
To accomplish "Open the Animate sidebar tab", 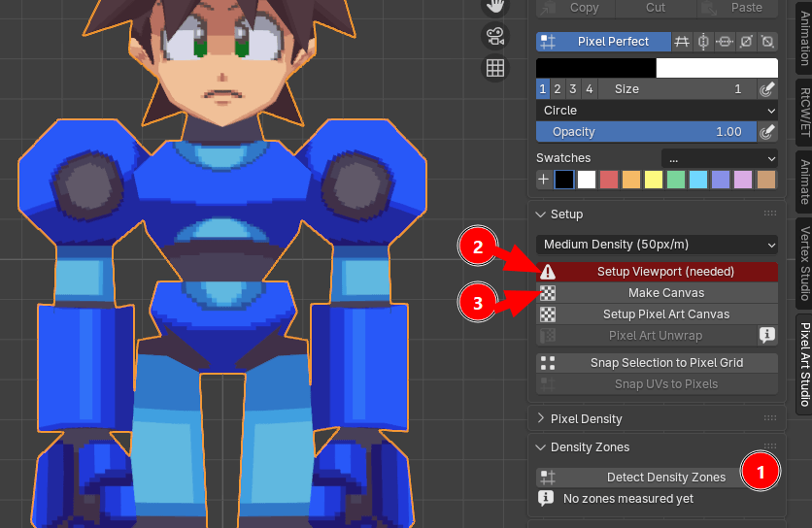I will [x=804, y=181].
